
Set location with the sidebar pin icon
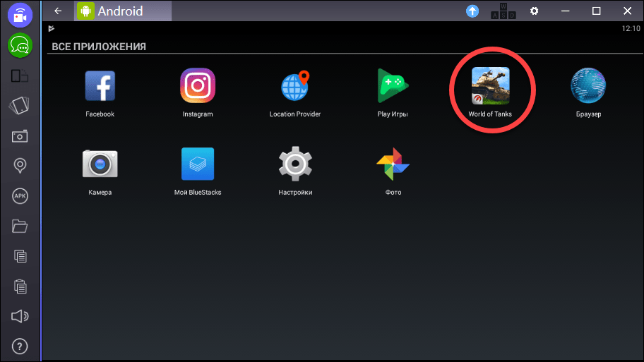click(20, 166)
